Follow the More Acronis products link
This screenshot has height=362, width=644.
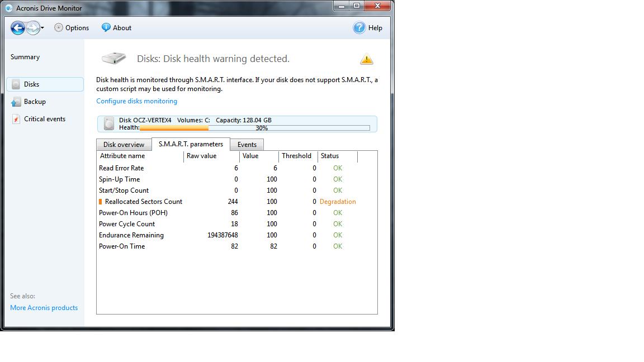pos(44,308)
